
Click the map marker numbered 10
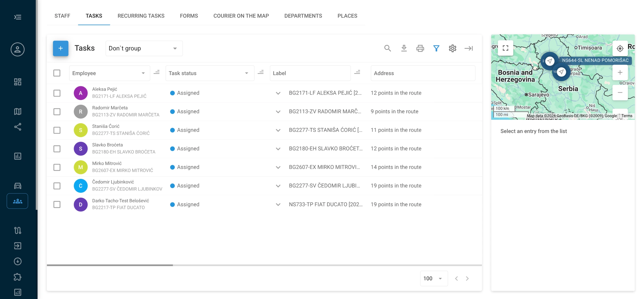click(561, 72)
